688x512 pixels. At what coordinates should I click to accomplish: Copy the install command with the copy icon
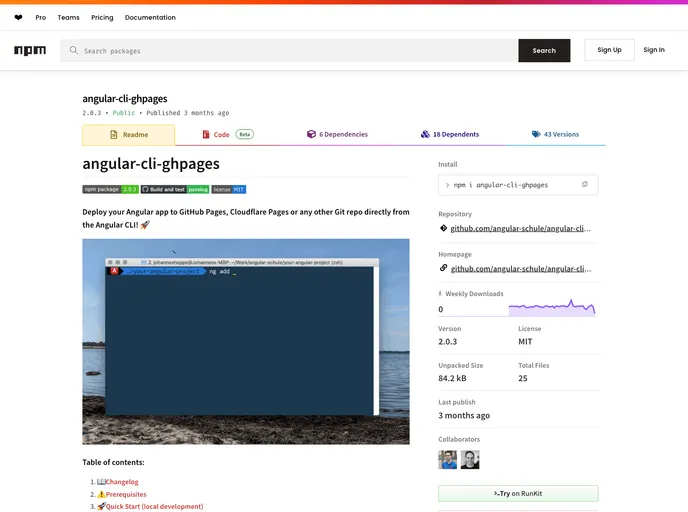[584, 184]
